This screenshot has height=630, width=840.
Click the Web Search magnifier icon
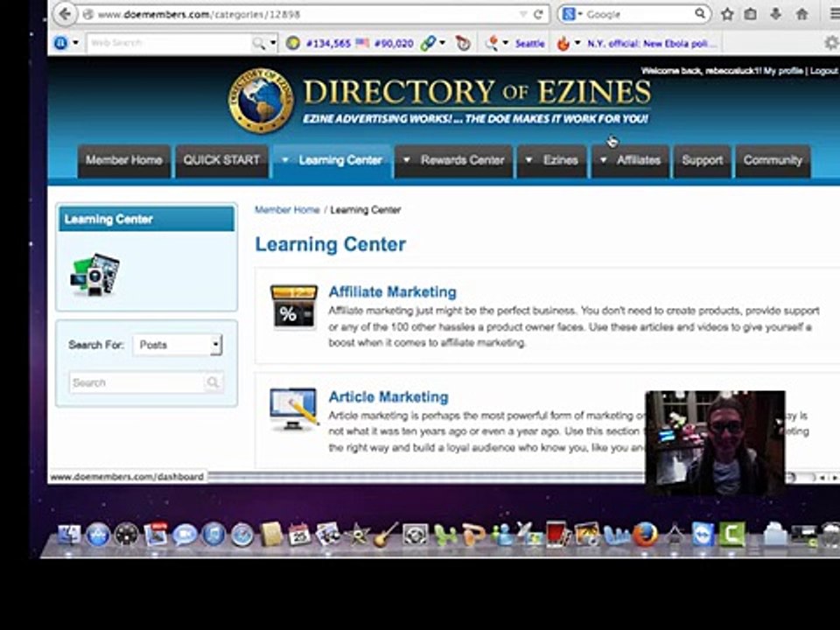pyautogui.click(x=258, y=43)
